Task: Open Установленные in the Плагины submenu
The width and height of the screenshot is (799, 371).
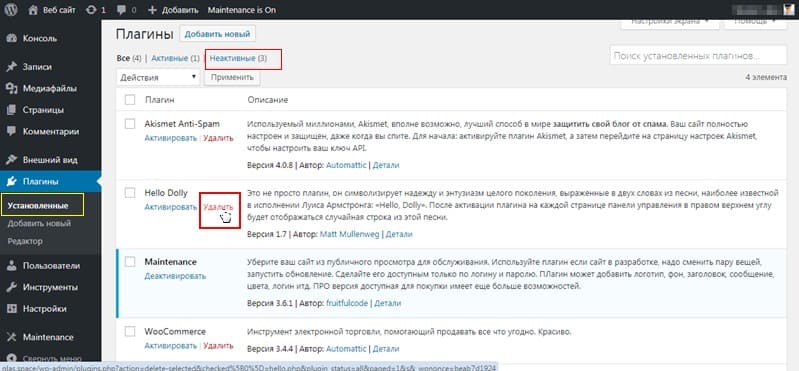Action: 38,206
